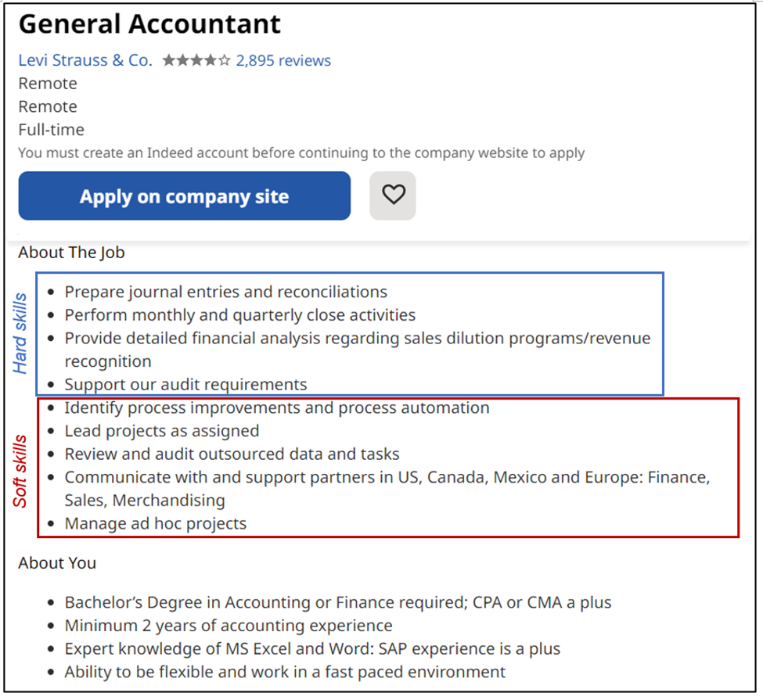Click the third star in the company rating

click(x=195, y=59)
